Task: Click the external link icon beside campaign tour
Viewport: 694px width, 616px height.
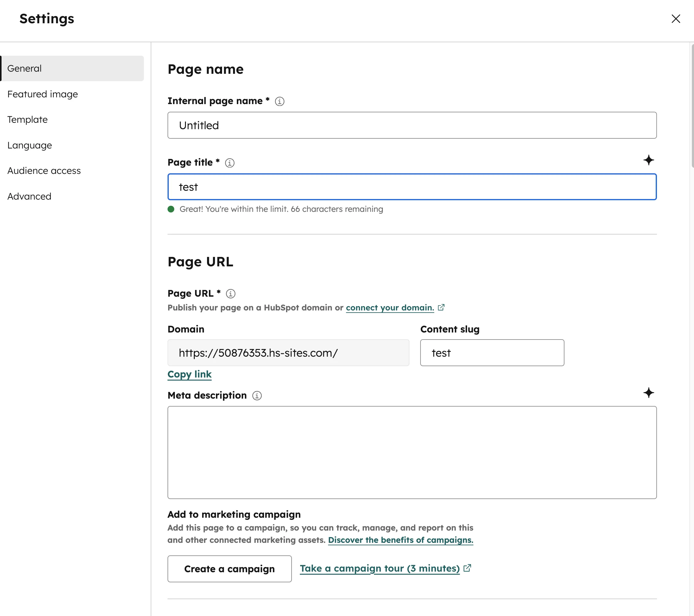Action: tap(468, 568)
